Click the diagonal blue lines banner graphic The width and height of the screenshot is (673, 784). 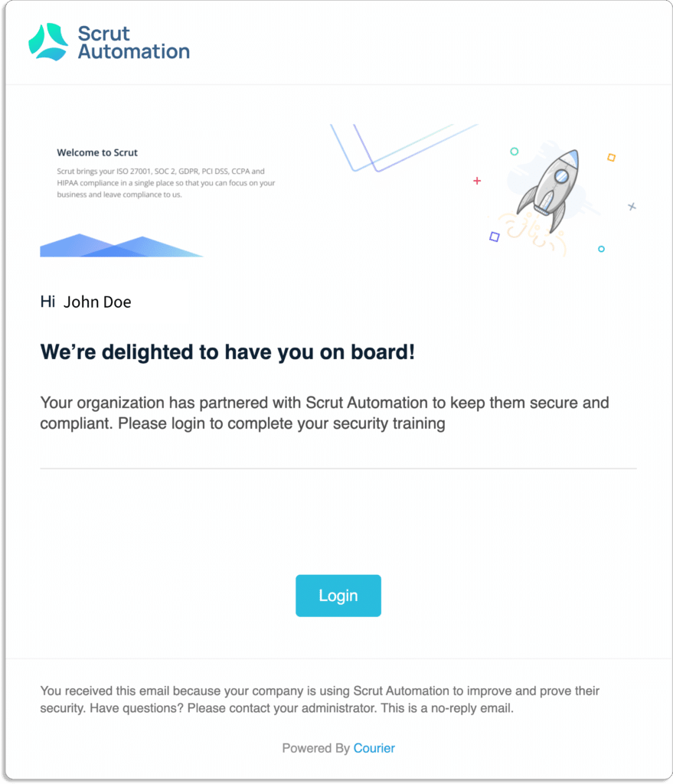404,148
